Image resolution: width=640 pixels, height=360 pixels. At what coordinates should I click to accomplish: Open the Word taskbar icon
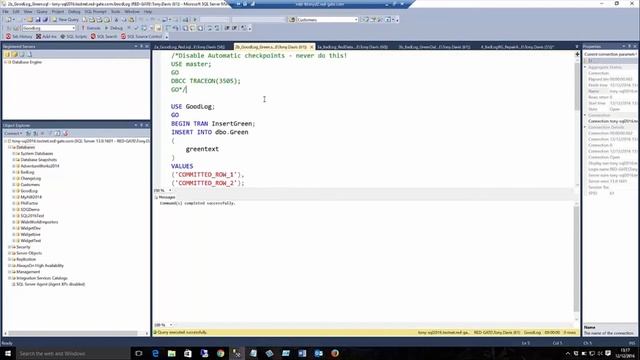click(302, 353)
